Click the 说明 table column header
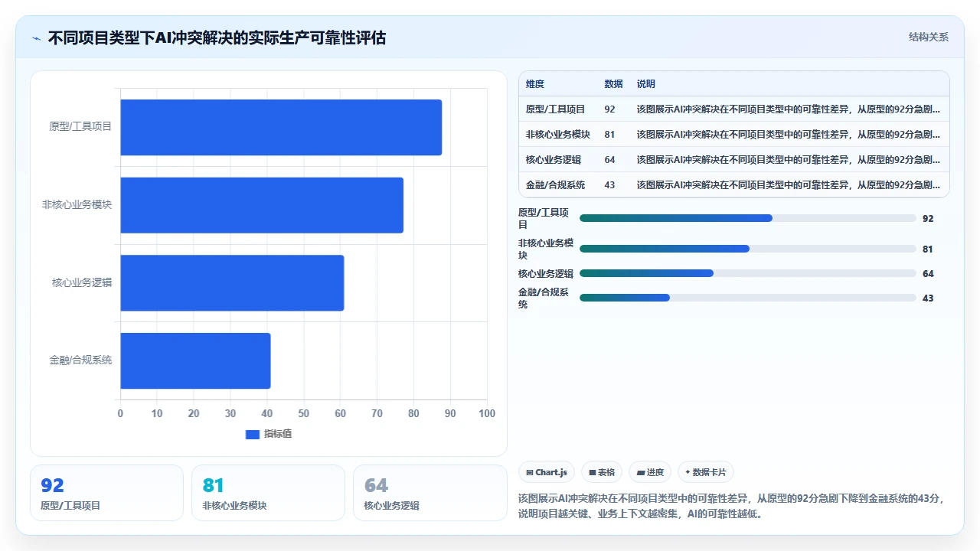The image size is (980, 551). click(x=645, y=84)
